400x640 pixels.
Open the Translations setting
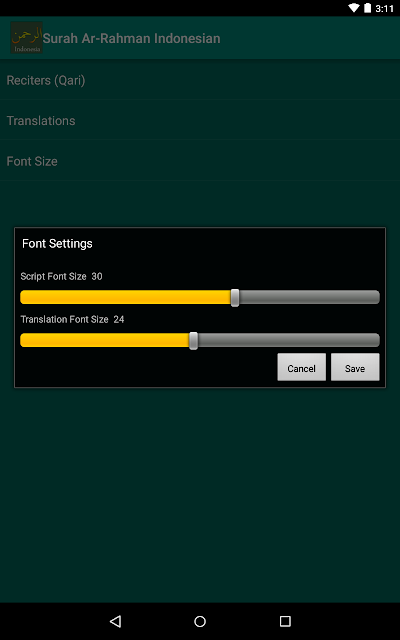point(200,120)
